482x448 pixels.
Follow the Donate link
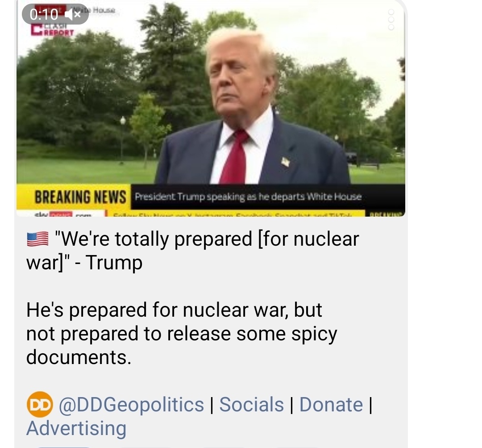331,404
